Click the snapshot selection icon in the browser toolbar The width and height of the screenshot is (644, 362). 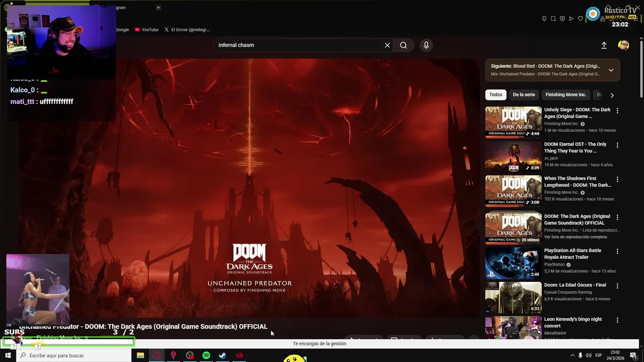coord(553,19)
